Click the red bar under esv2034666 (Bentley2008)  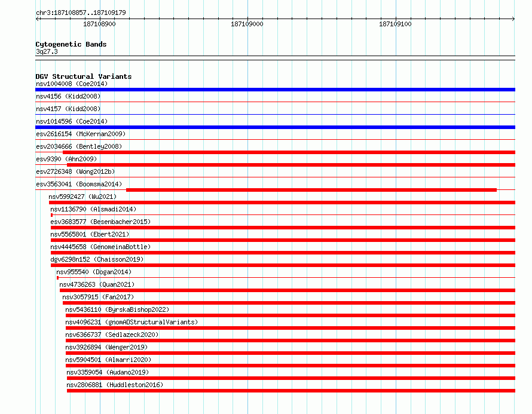[x=289, y=152]
